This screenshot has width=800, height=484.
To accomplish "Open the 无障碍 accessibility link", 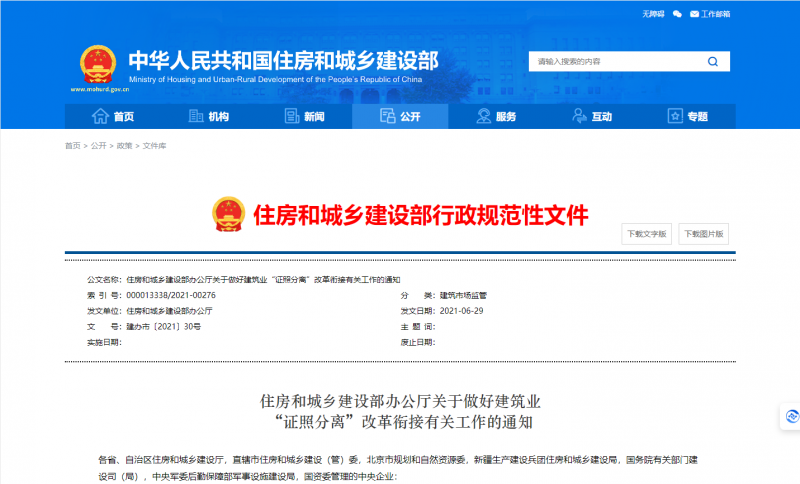I will click(653, 15).
